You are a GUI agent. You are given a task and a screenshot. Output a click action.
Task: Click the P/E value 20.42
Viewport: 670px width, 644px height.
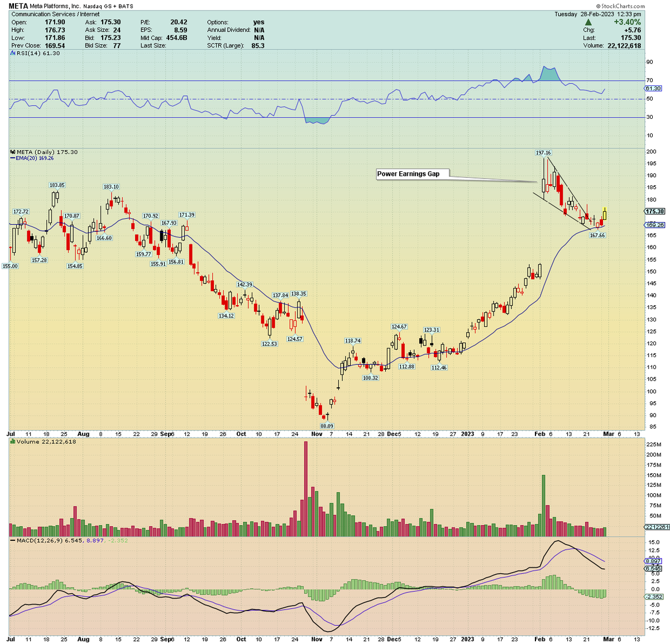tap(179, 22)
